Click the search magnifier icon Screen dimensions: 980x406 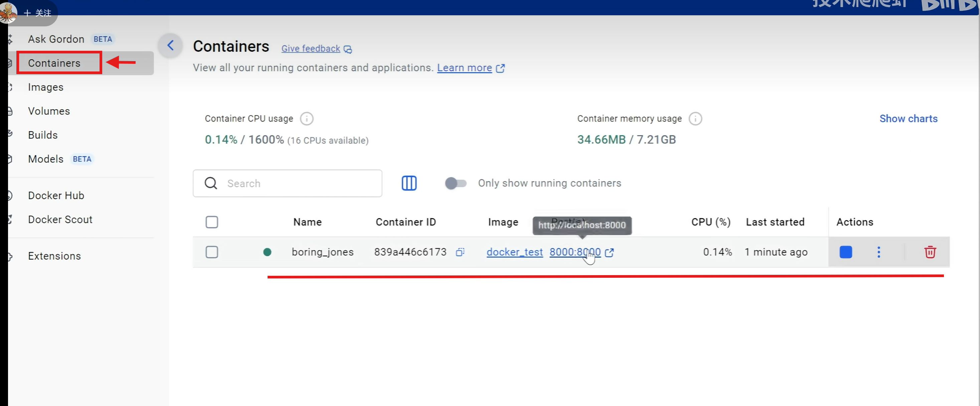[x=211, y=183]
